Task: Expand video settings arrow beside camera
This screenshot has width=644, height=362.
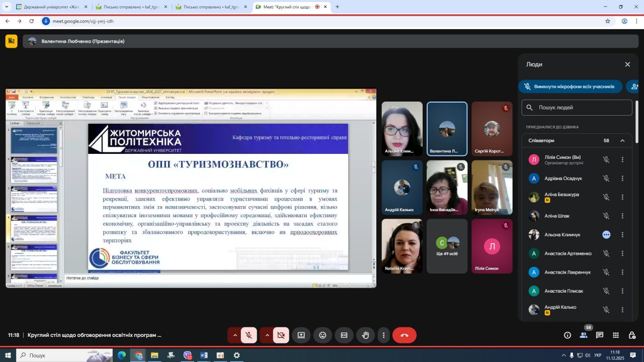Action: click(x=267, y=335)
